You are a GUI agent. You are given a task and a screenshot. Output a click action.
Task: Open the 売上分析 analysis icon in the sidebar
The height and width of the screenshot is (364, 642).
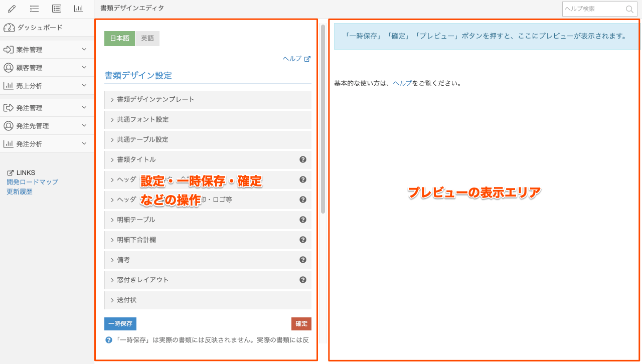[x=9, y=85]
